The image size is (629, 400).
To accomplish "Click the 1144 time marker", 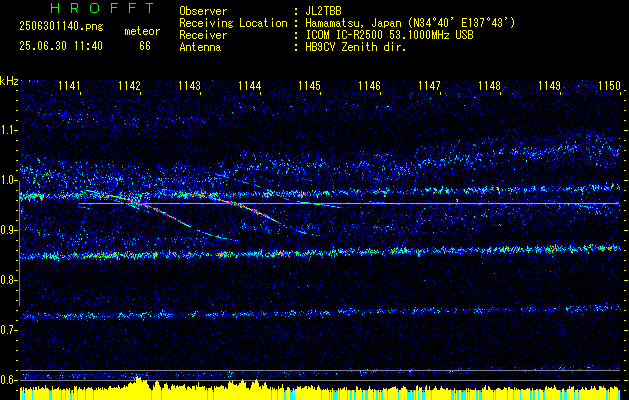I will point(250,85).
